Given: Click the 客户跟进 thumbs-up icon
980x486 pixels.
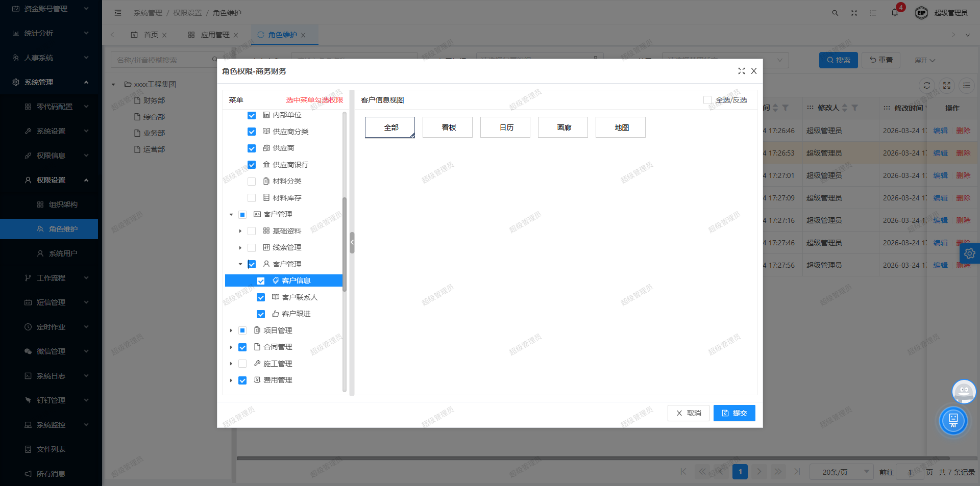Looking at the screenshot, I should click(276, 314).
